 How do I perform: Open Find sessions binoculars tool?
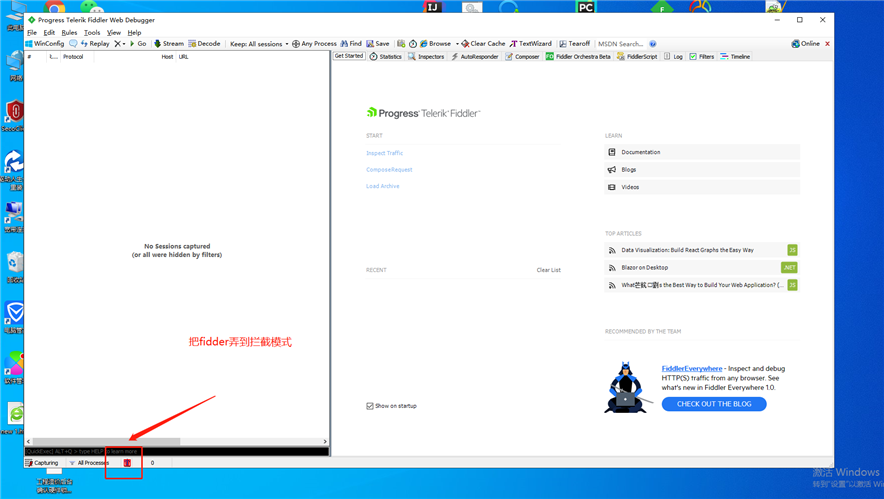[351, 43]
